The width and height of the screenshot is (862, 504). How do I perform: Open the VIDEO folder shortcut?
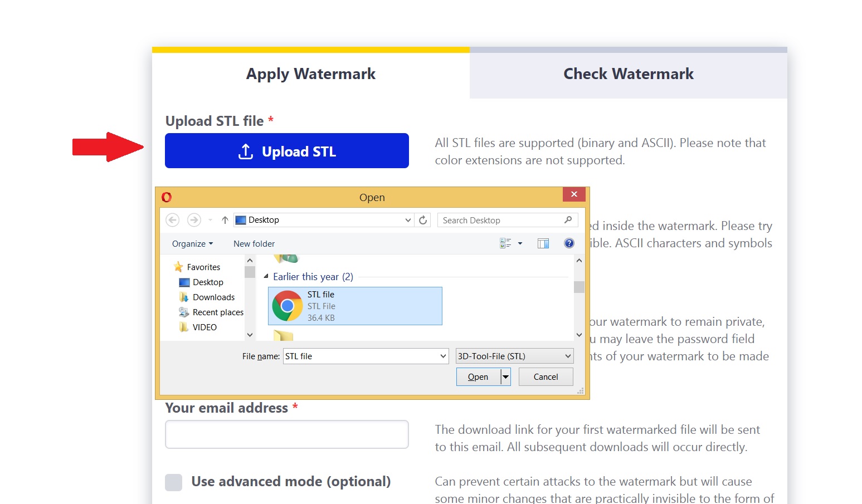(x=198, y=327)
